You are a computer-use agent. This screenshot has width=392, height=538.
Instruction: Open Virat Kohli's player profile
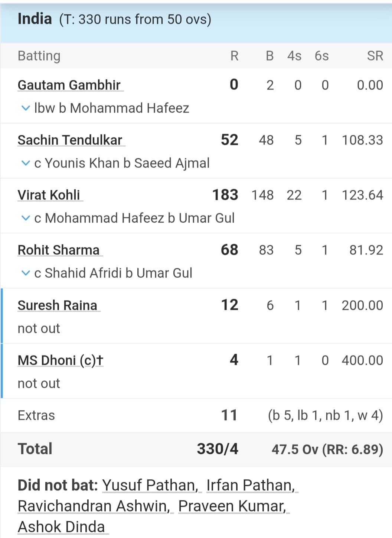coord(49,195)
